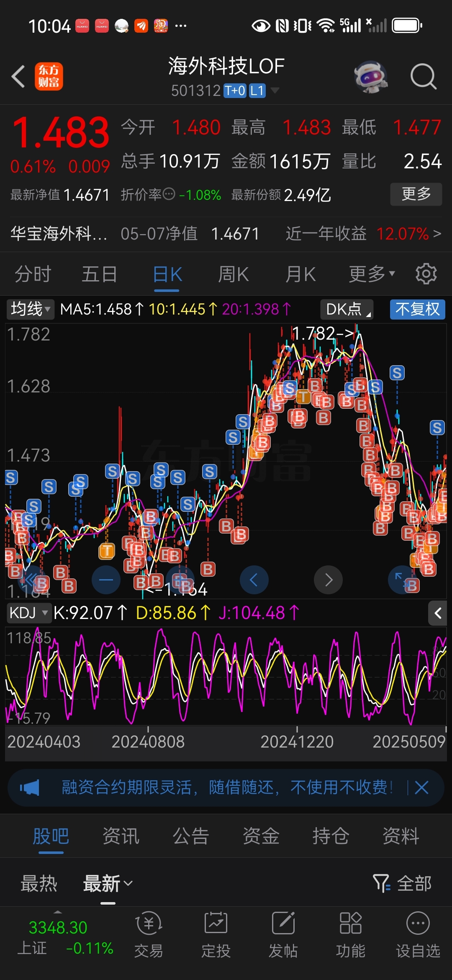Tap the Taobao notification icon in status bar
Viewport: 452px width, 980px height.
(161, 26)
